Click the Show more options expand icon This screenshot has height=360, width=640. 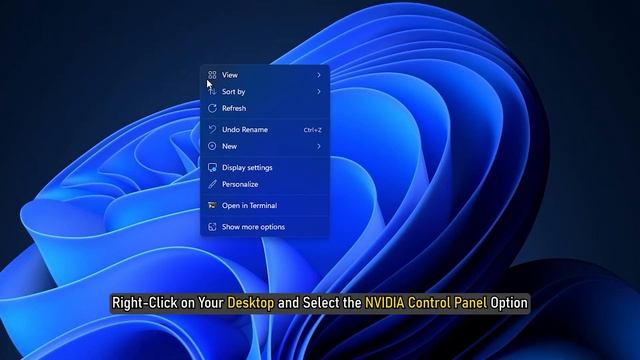coord(212,227)
